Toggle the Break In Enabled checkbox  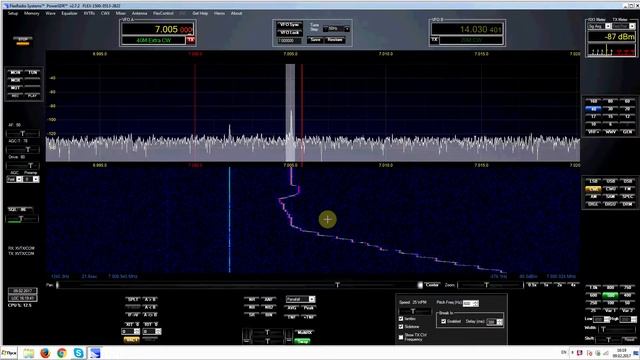click(x=443, y=322)
